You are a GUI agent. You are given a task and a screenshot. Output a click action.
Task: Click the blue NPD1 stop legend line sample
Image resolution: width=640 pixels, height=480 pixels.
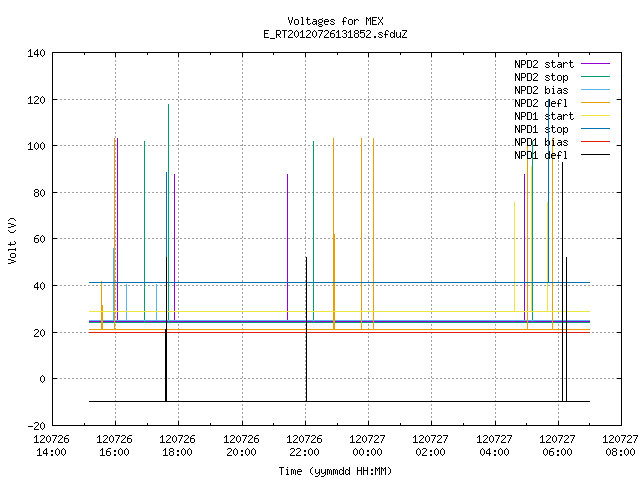pos(595,129)
